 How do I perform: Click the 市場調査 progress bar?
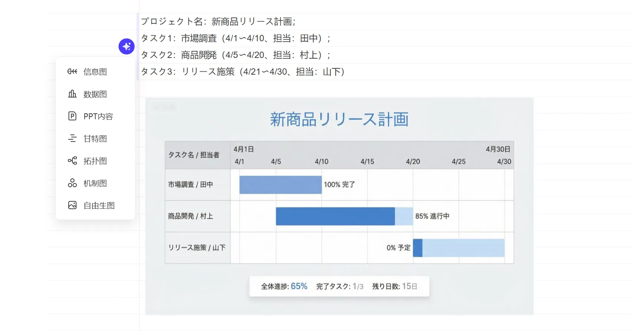click(280, 185)
